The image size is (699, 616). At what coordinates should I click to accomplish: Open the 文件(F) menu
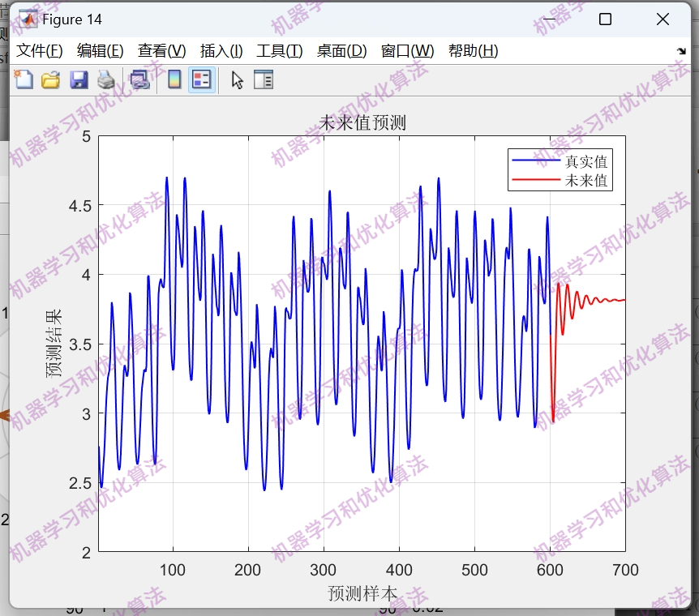[x=39, y=51]
